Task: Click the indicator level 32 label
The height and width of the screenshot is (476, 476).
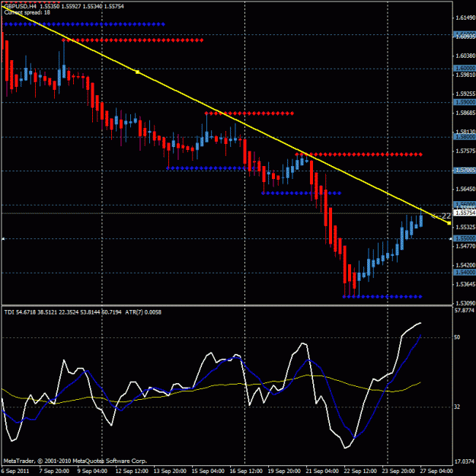Action: pyautogui.click(x=457, y=407)
